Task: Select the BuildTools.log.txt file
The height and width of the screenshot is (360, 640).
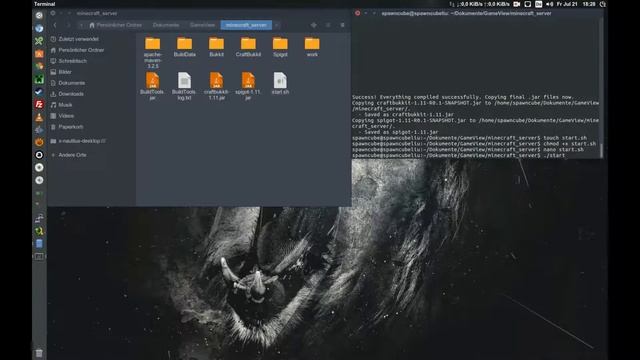Action: point(184,86)
